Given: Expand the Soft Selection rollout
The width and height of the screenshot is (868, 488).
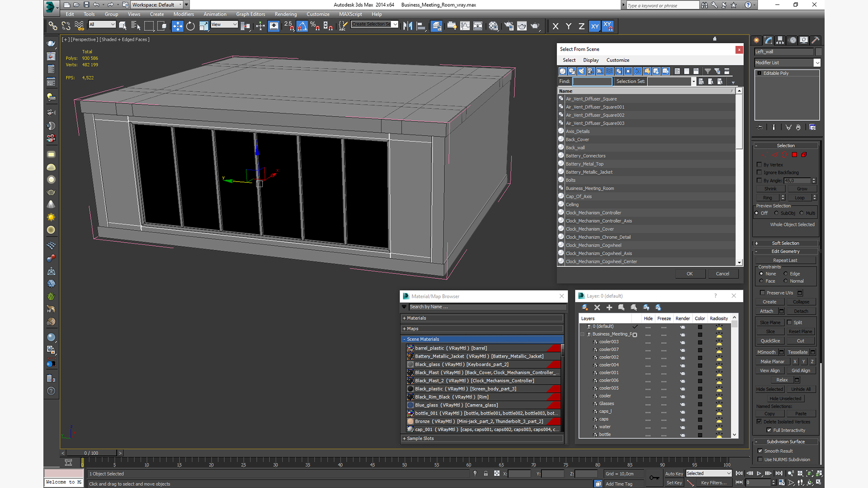Looking at the screenshot, I should coord(786,243).
